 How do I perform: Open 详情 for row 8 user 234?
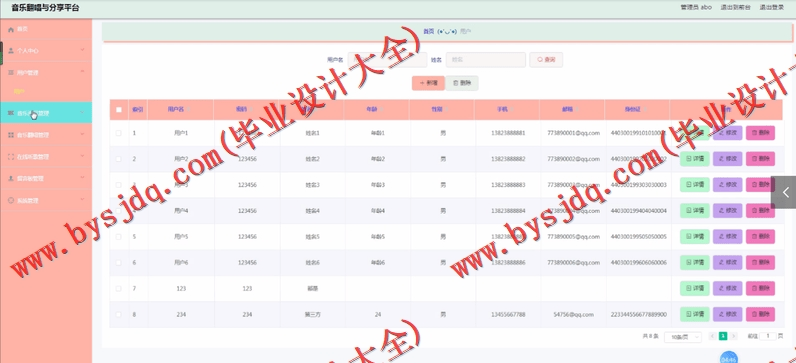(x=694, y=314)
